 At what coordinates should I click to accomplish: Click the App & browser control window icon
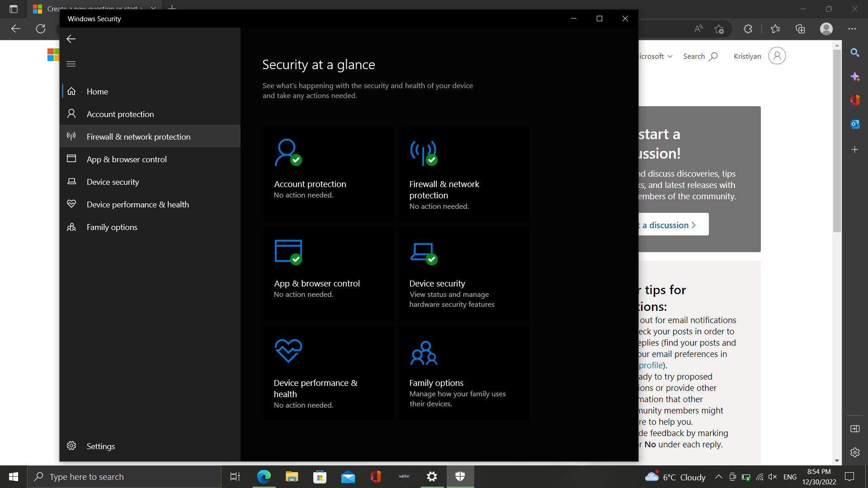click(288, 252)
